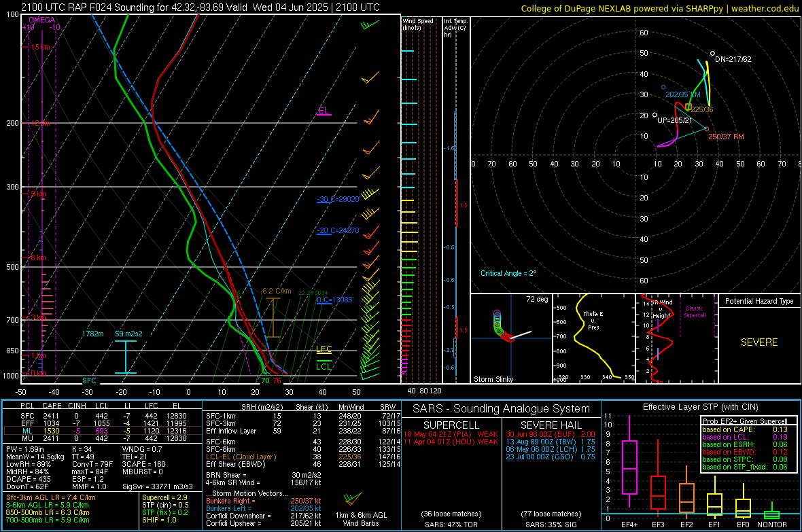This screenshot has width=802, height=532.
Task: Click the College of DuPage NEXLAB credit
Action: pos(659,8)
